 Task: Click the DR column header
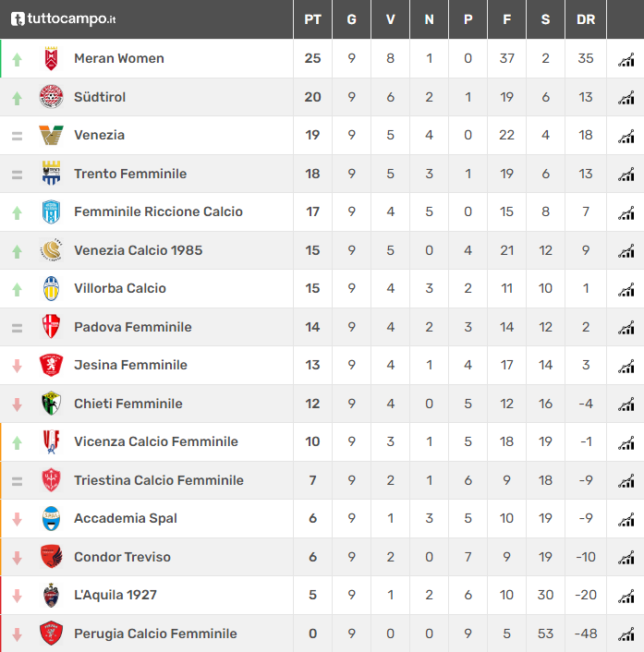click(586, 19)
